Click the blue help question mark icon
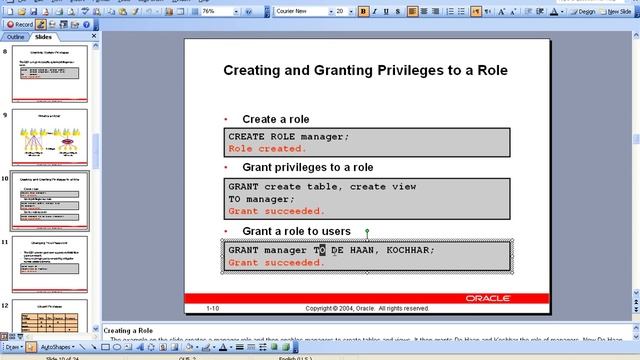This screenshot has height=360, width=640. [x=86, y=25]
